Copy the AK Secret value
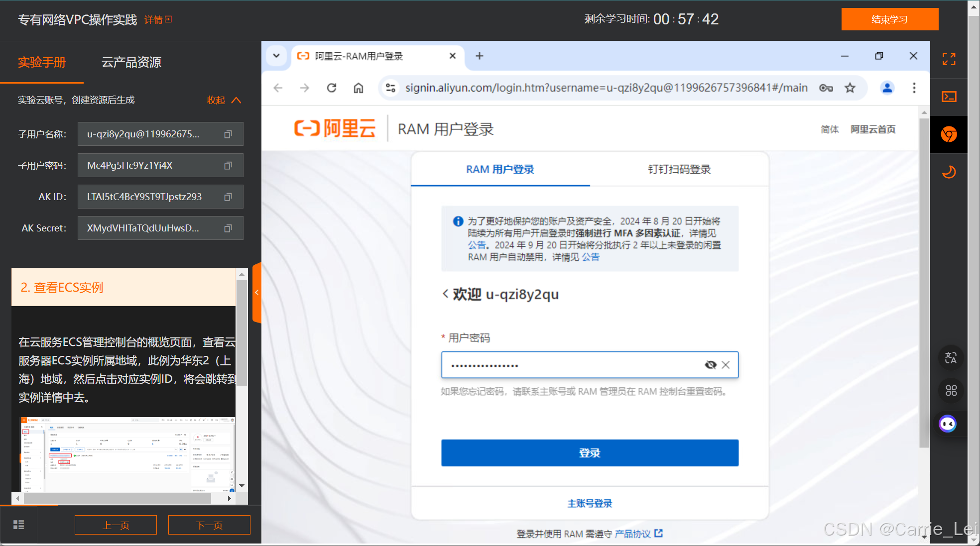 (228, 228)
